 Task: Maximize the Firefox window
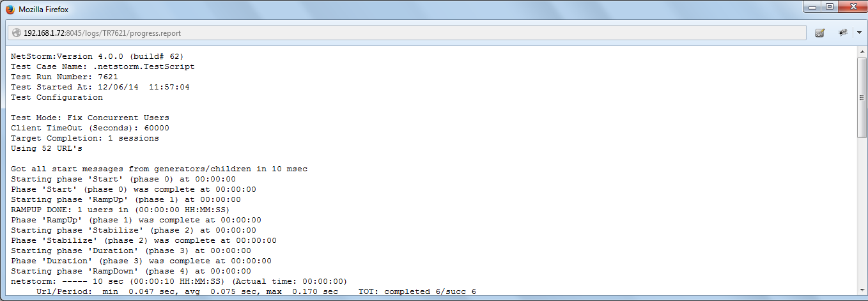tap(830, 6)
